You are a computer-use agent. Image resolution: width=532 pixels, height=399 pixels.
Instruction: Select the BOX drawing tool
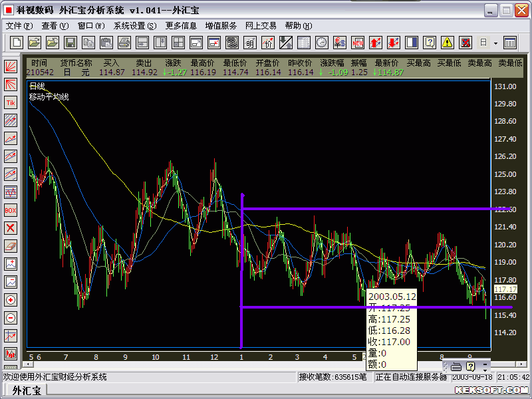11,210
